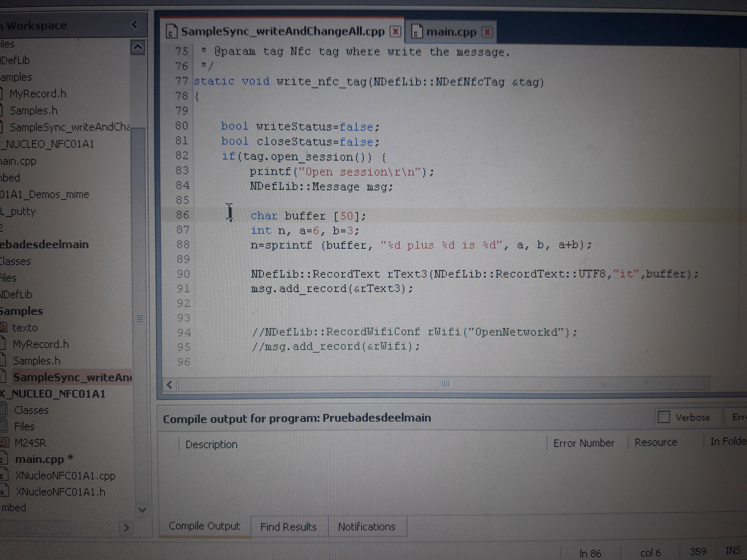Open the Find Results tab
This screenshot has height=560, width=747.
(288, 527)
